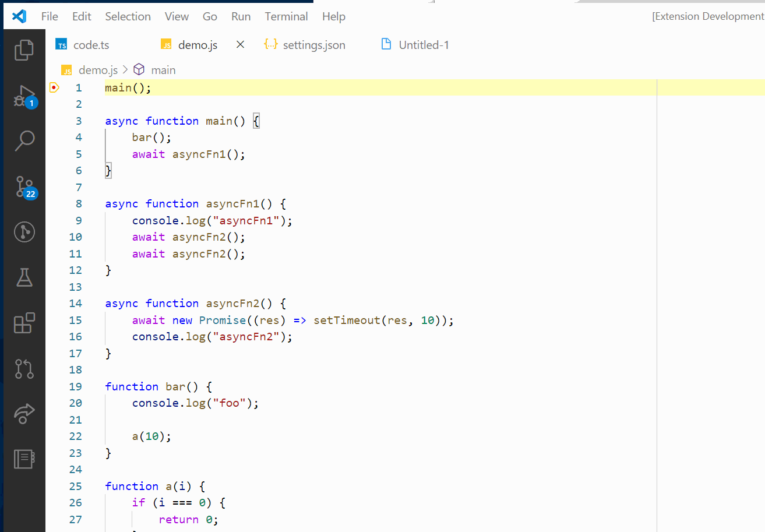765x532 pixels.
Task: Open the Search view
Action: pyautogui.click(x=24, y=140)
